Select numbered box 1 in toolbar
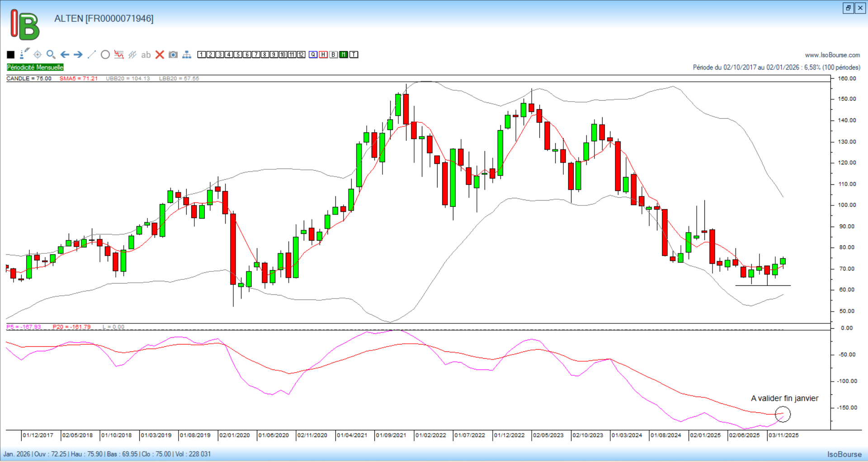This screenshot has width=868, height=462. (x=202, y=55)
